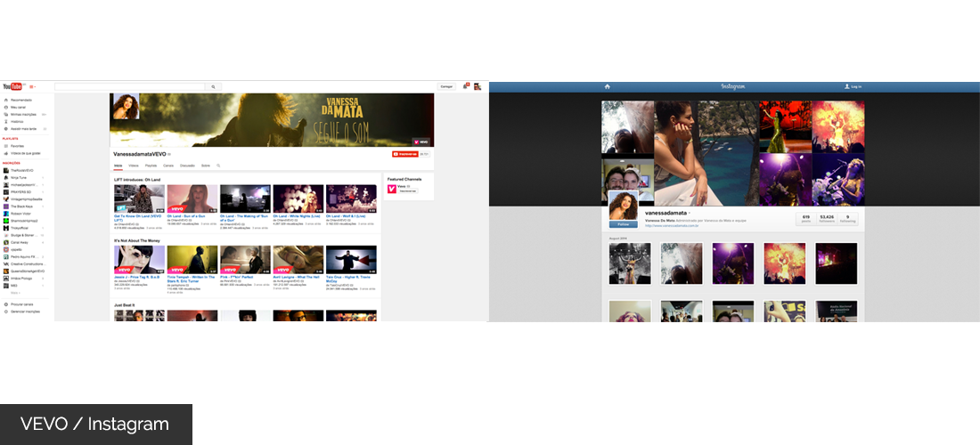
Task: Open the Favorites playlist
Action: click(17, 146)
